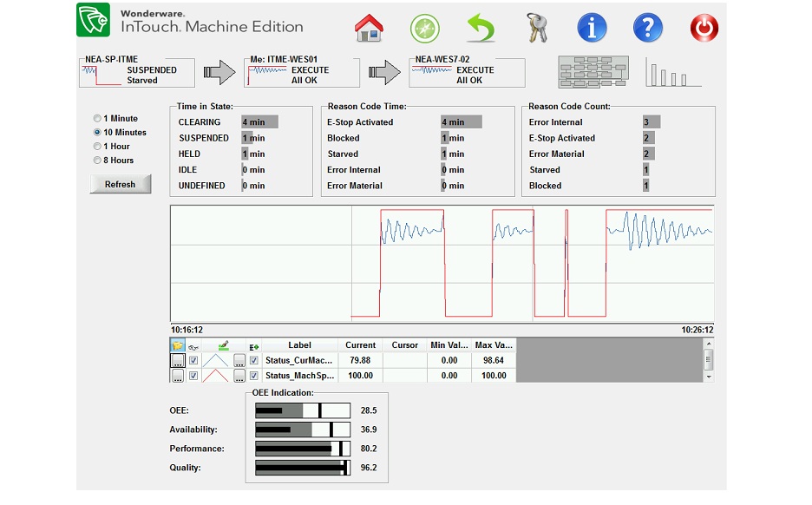Open the NEA-SP-ITME machine status panel
This screenshot has height=505, width=812.
point(137,72)
